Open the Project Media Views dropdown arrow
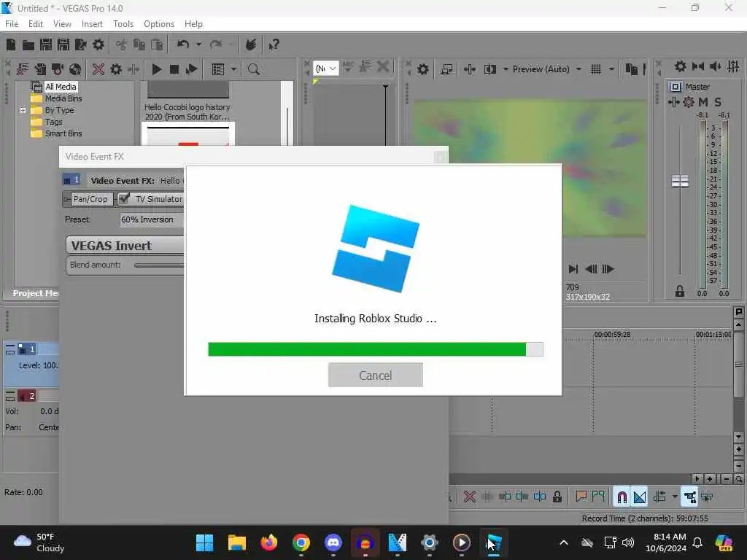747x560 pixels. tap(233, 69)
